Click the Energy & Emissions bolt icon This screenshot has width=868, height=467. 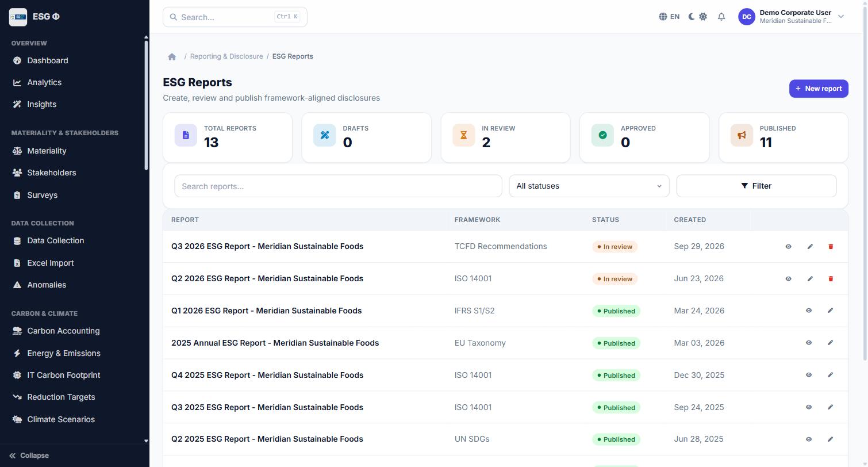coord(17,353)
